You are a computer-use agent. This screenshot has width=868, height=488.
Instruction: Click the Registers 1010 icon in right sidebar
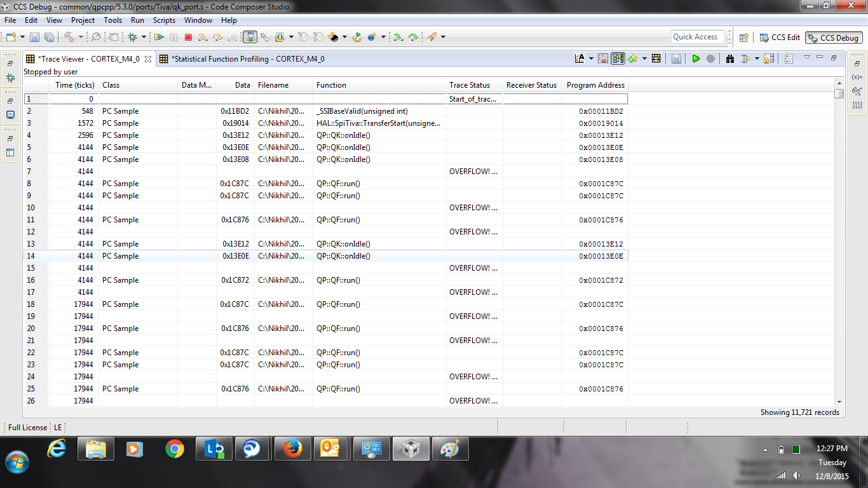tap(857, 105)
